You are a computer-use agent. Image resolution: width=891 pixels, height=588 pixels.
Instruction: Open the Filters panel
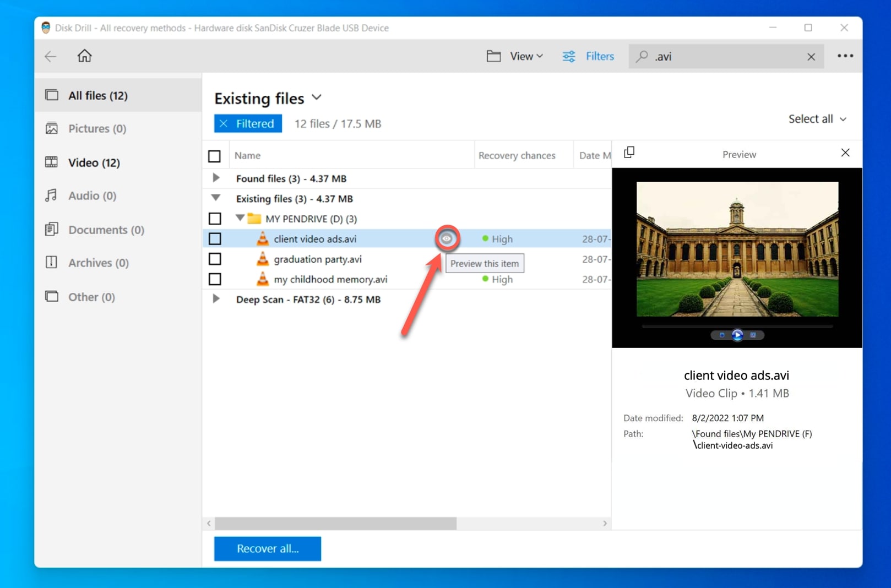(588, 56)
